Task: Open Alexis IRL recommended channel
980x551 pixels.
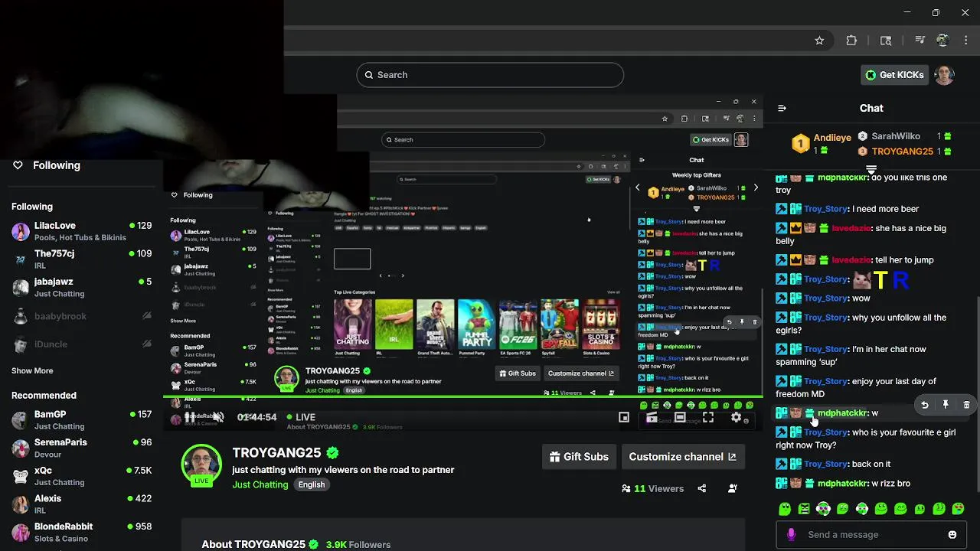Action: coord(81,504)
